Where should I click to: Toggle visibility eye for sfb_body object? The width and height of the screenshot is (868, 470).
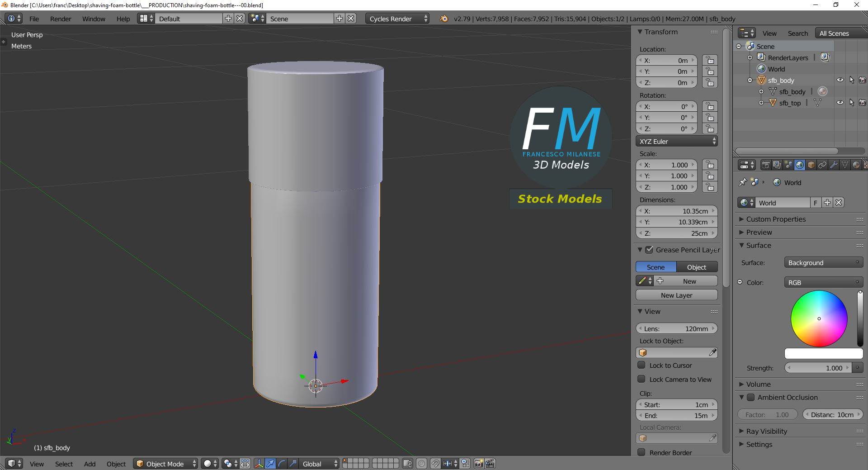click(x=840, y=80)
